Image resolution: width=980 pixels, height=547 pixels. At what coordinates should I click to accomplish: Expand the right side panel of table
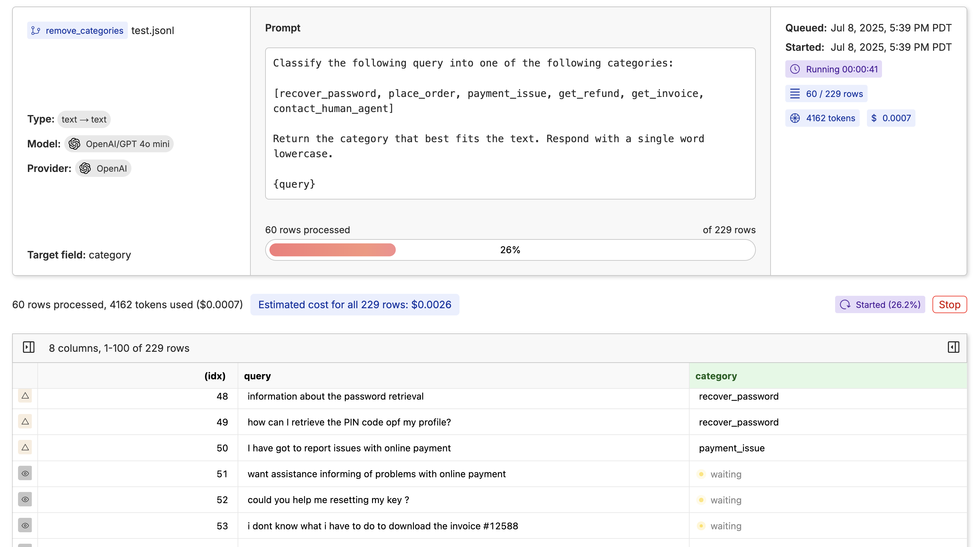coord(953,348)
